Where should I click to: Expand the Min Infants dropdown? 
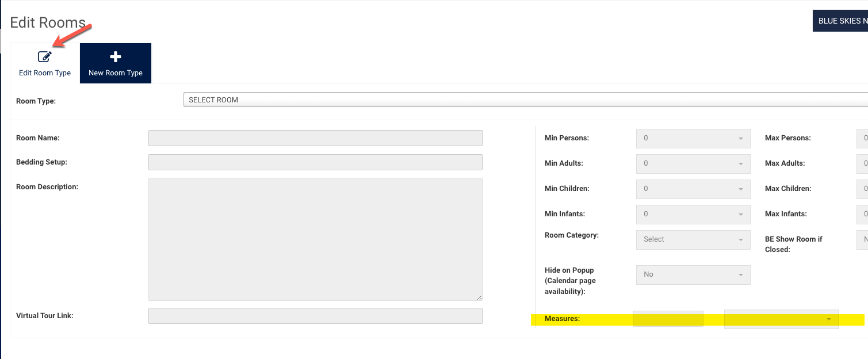[x=693, y=214]
